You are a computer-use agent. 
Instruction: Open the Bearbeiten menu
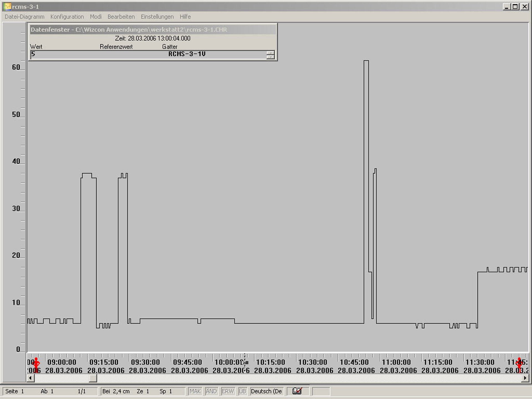pyautogui.click(x=121, y=17)
